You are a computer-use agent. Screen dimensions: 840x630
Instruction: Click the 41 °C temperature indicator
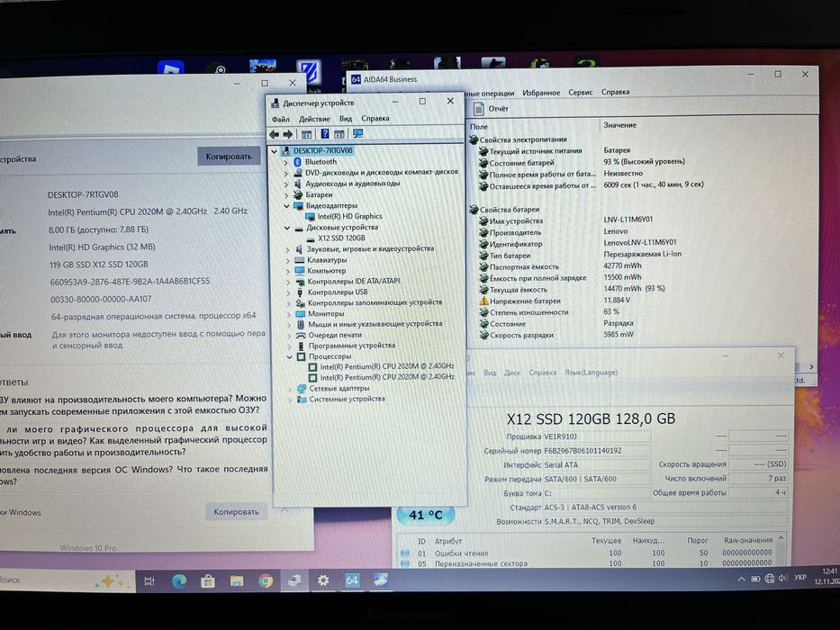pos(425,515)
